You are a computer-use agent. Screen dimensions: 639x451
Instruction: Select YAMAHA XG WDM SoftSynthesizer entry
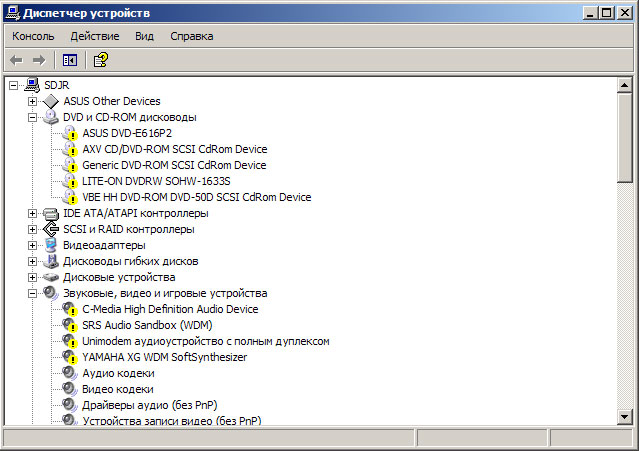(165, 357)
